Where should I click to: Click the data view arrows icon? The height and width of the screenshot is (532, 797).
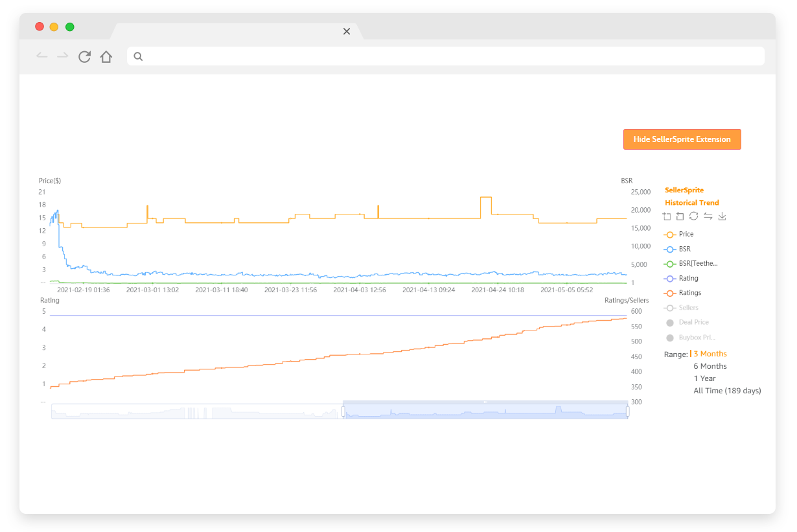pyautogui.click(x=708, y=216)
